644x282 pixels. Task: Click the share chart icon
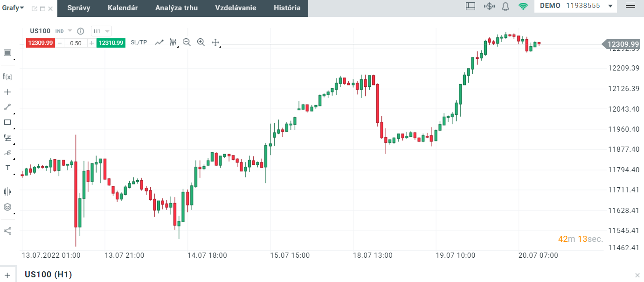coord(7,231)
